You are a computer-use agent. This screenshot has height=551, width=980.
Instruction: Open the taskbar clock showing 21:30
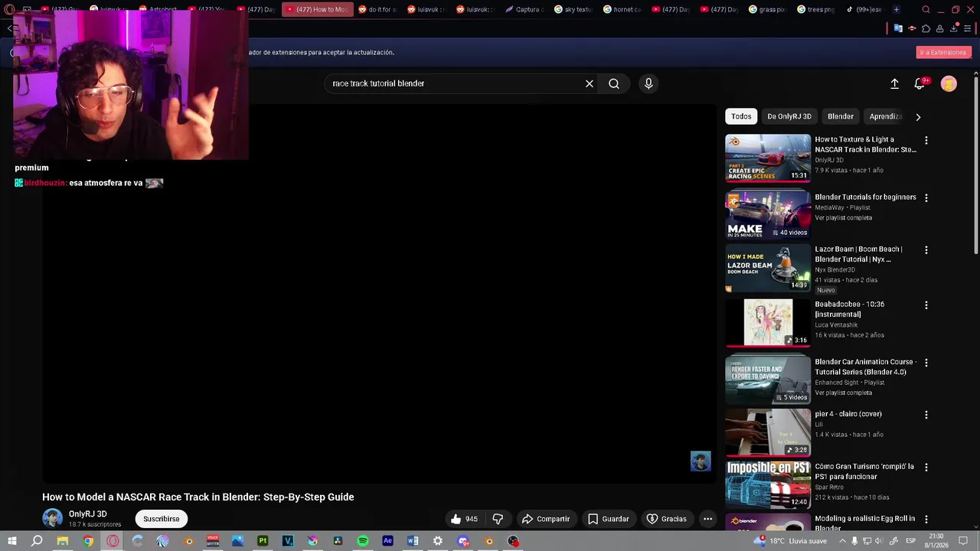tap(936, 541)
